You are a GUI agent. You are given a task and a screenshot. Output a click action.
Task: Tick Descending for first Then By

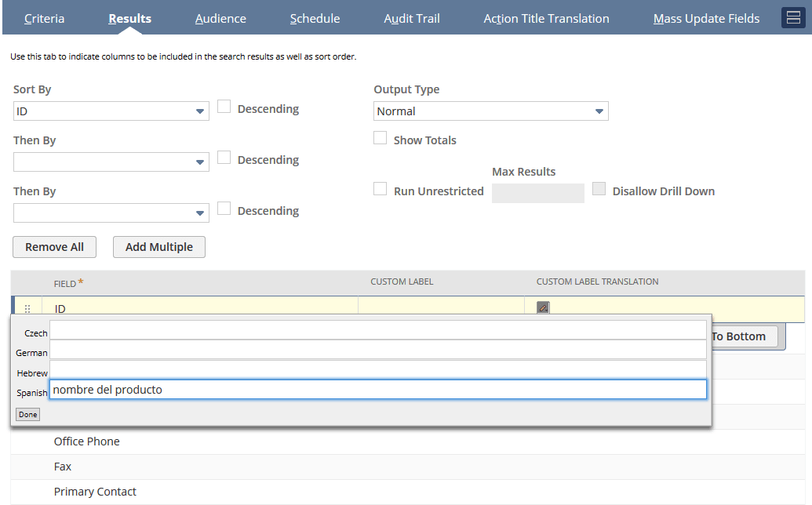pos(224,158)
